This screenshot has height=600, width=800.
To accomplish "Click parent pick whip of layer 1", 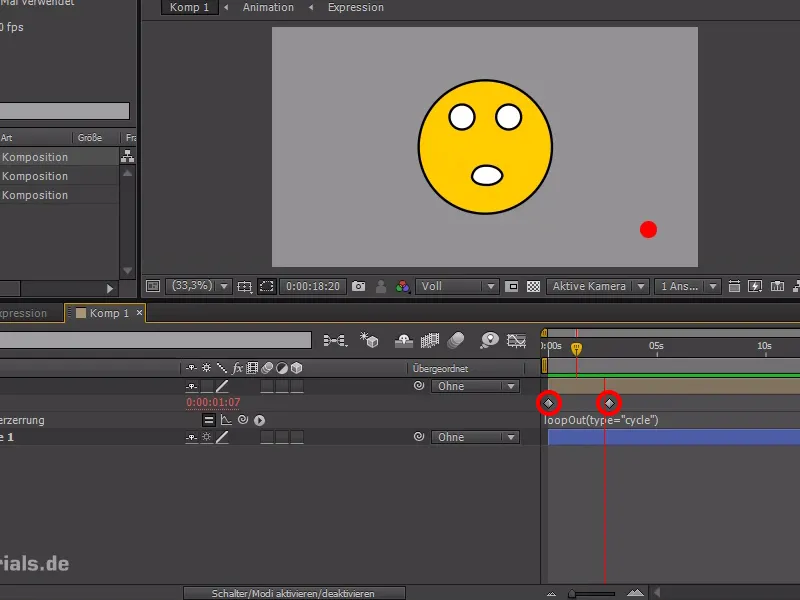I will tap(419, 436).
